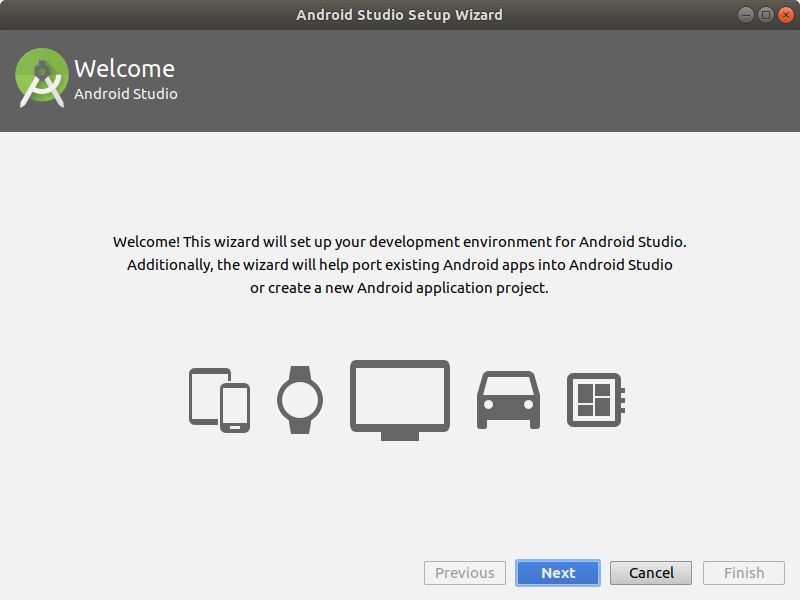800x600 pixels.
Task: Click the Wear OS watch icon
Action: point(300,400)
